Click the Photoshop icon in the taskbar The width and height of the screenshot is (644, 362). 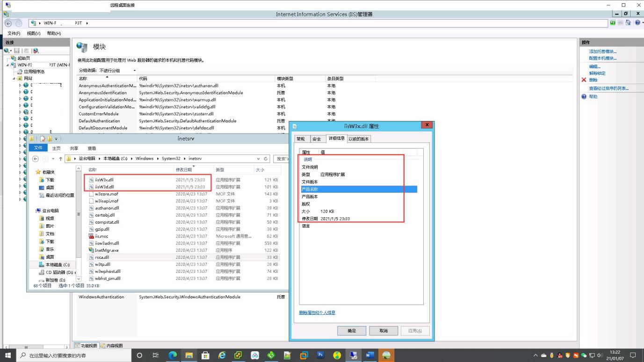(320, 355)
